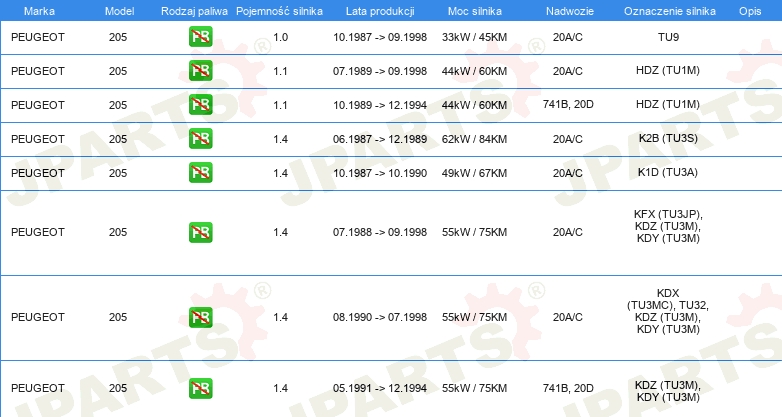Click the Pojemność silnika column header
The height and width of the screenshot is (417, 782).
point(279,11)
